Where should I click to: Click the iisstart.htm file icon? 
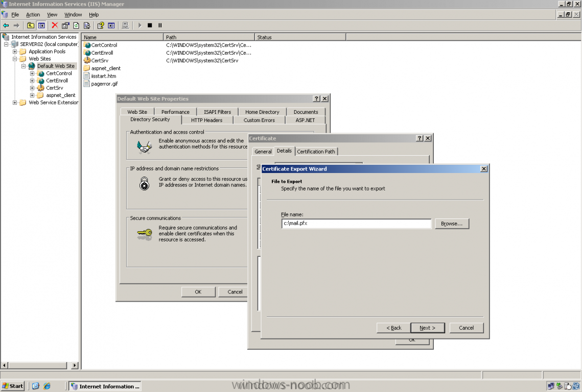point(87,76)
